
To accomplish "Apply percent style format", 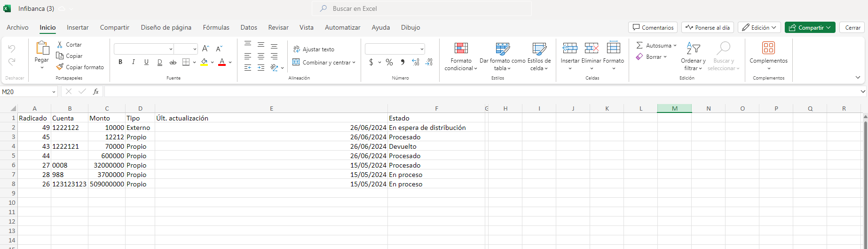I will (x=389, y=62).
